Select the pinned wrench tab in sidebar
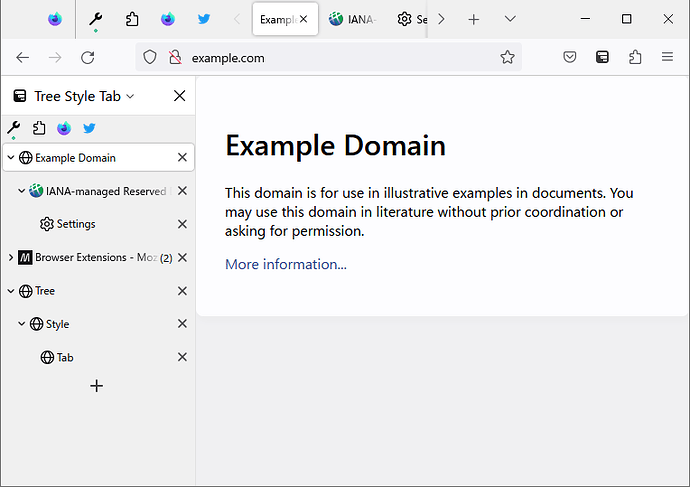The image size is (690, 487). [x=13, y=128]
